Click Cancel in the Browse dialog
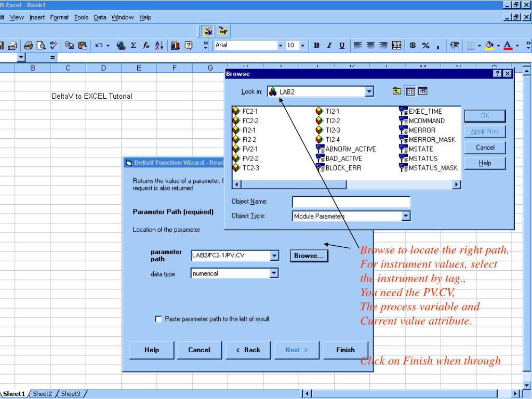The width and height of the screenshot is (532, 399). [485, 148]
